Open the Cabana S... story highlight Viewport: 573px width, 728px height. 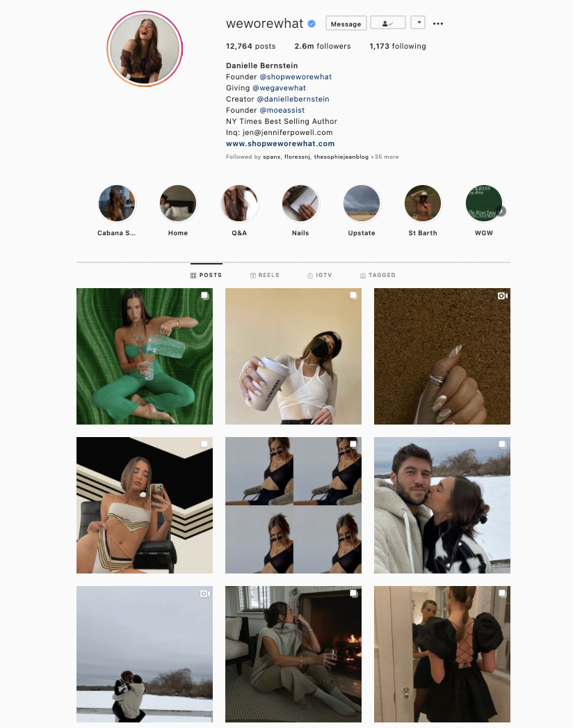pyautogui.click(x=116, y=203)
